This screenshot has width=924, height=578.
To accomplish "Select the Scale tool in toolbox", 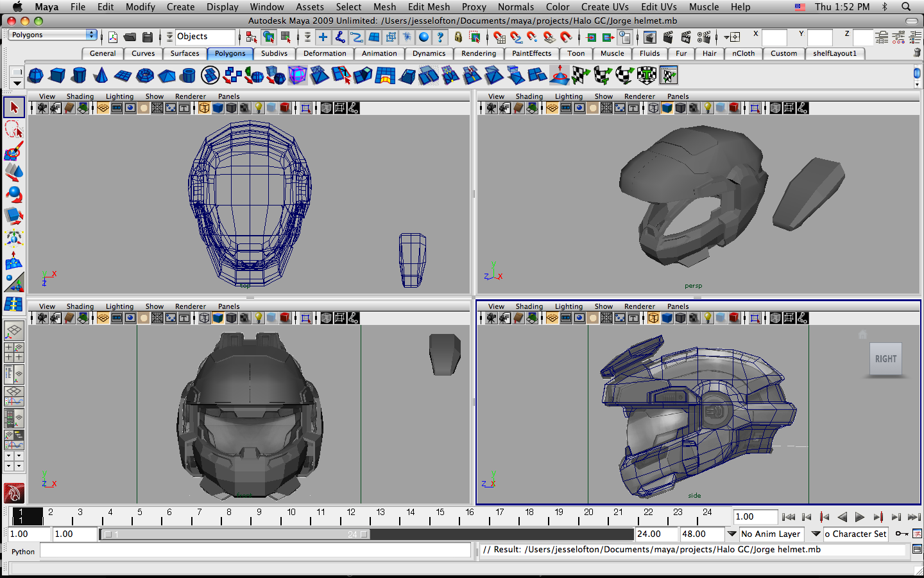I will 14,216.
